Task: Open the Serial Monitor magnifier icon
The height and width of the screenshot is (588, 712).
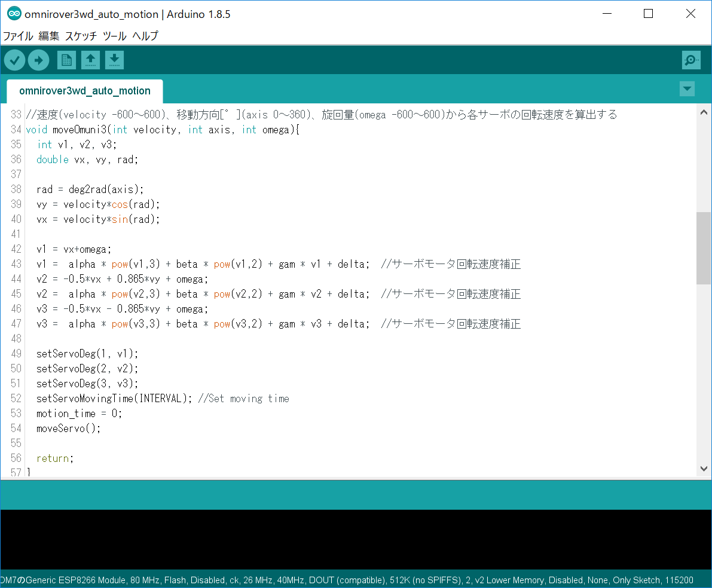Action: tap(691, 60)
